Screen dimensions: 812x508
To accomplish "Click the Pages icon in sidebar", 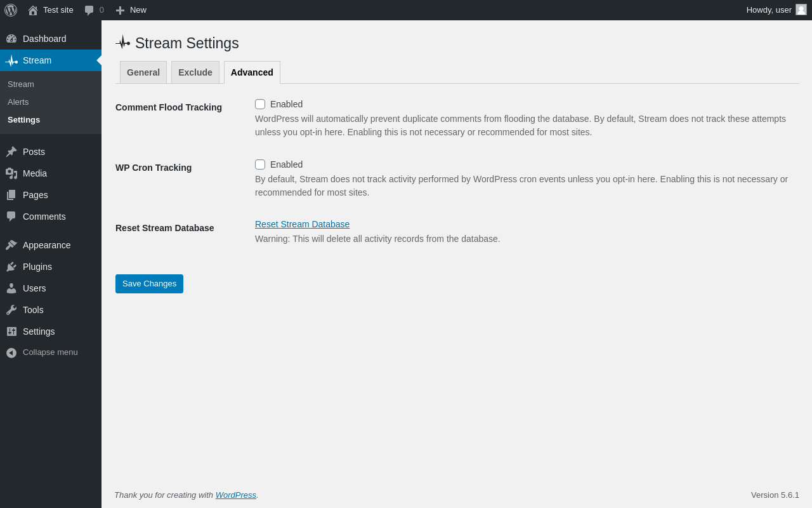I will [11, 195].
